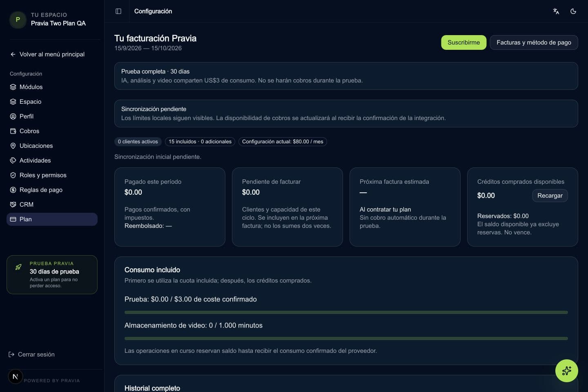Click the 30 días de prueba card

tap(52, 275)
